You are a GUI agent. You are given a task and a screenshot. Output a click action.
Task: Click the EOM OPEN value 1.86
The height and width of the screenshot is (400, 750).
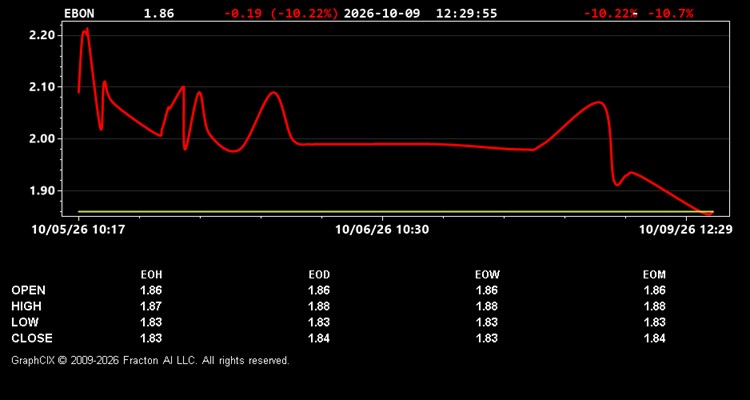click(654, 290)
